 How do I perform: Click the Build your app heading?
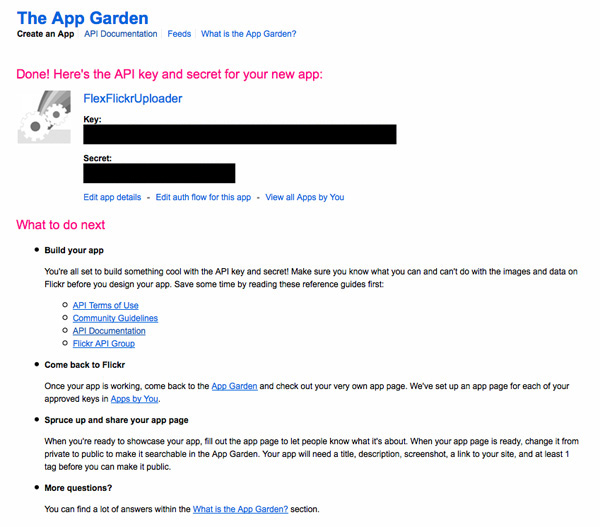(x=74, y=250)
